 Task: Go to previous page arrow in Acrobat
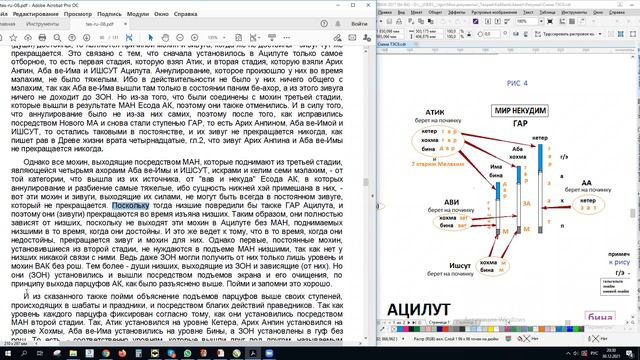tap(72, 38)
